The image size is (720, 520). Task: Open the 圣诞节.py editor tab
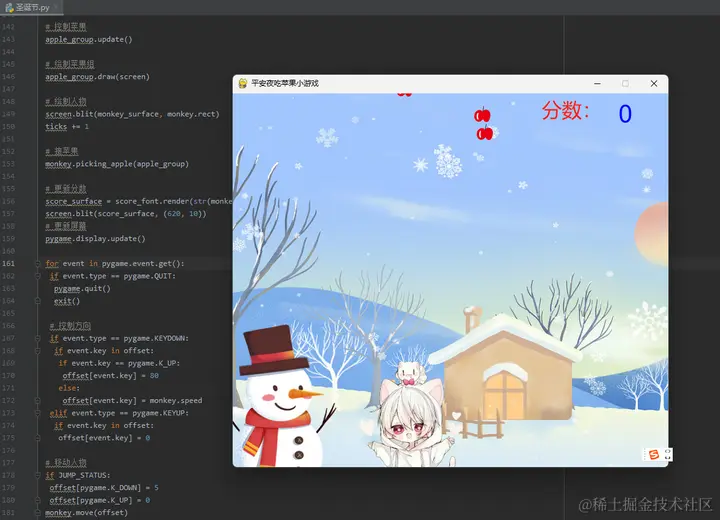pos(31,7)
